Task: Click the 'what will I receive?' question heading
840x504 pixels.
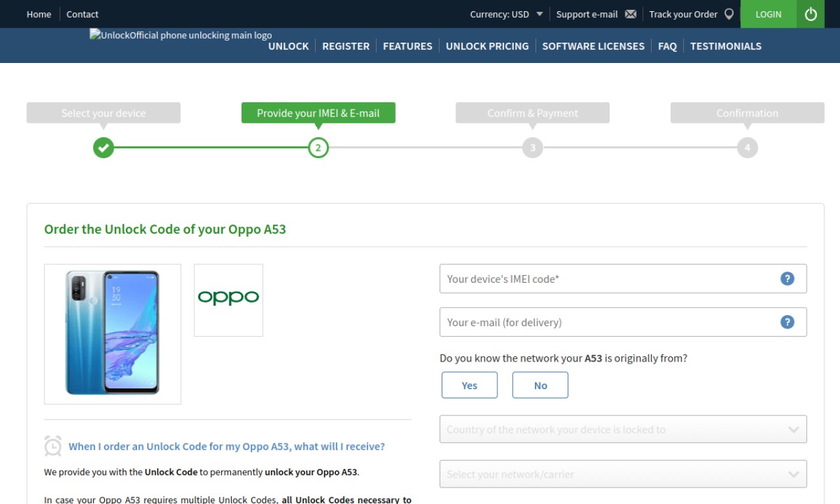Action: [226, 446]
